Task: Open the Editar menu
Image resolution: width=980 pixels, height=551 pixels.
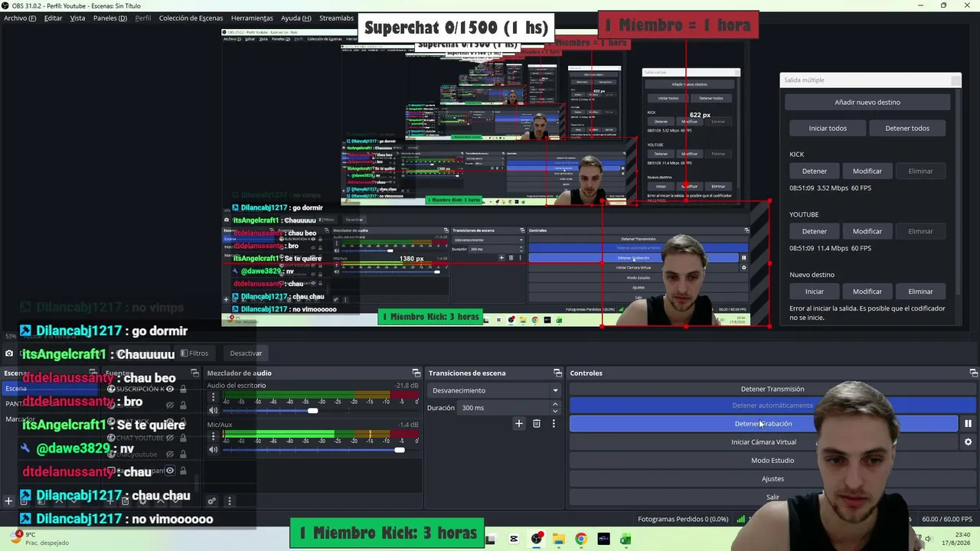Action: [x=53, y=18]
